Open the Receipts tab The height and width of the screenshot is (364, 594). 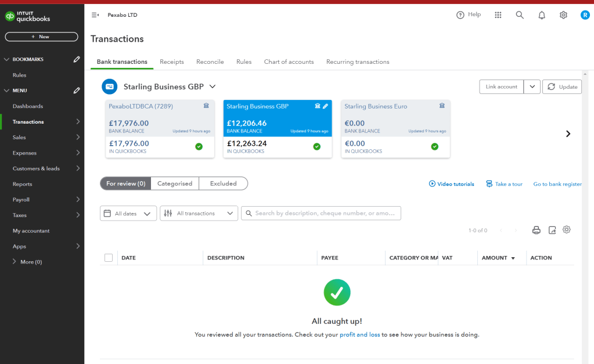[172, 62]
